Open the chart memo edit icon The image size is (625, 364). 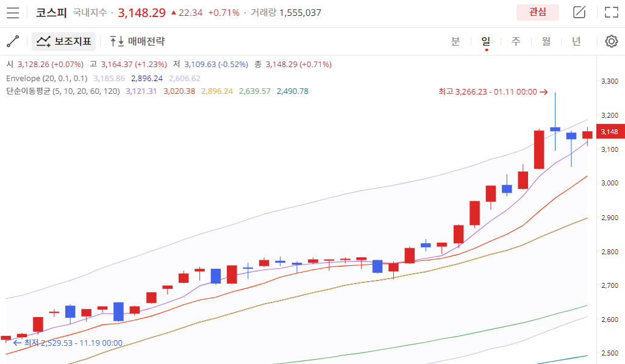(x=579, y=12)
